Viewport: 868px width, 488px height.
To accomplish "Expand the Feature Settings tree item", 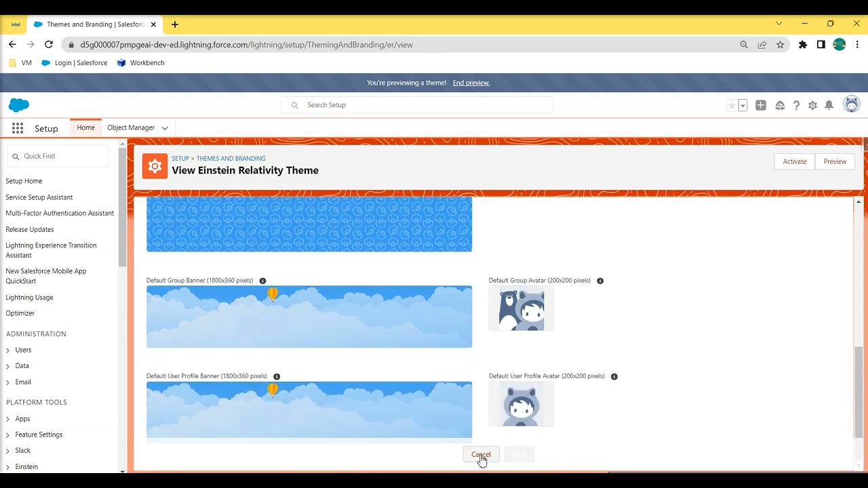I will point(8,435).
